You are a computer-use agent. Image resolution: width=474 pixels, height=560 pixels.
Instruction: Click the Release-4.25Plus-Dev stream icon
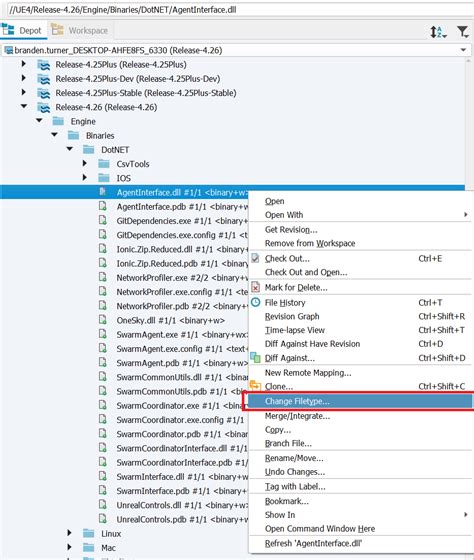point(44,79)
